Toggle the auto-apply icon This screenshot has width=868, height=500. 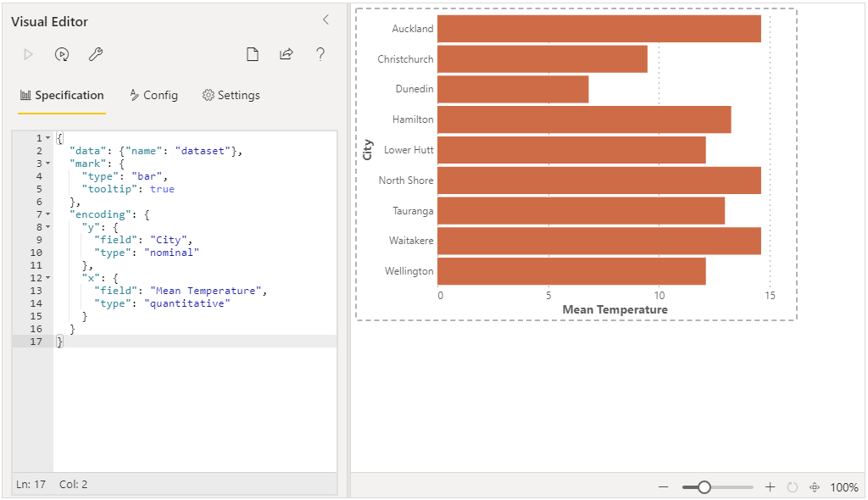click(x=62, y=54)
